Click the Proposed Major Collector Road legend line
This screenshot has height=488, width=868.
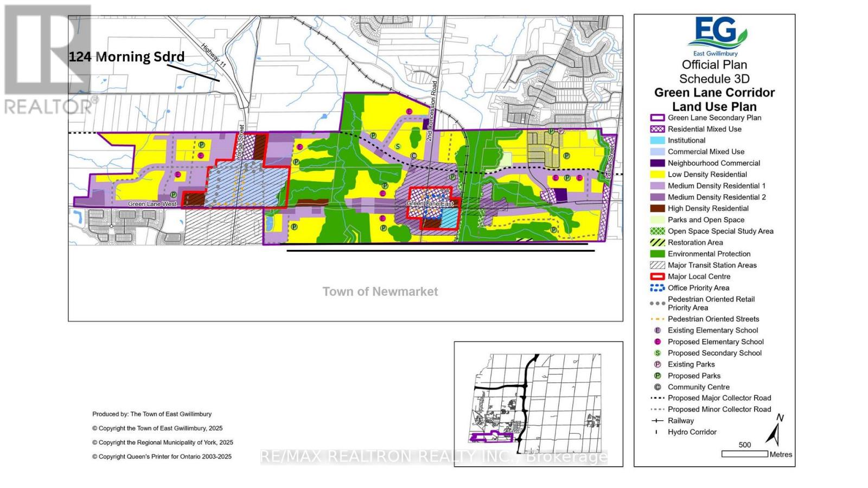pos(658,398)
